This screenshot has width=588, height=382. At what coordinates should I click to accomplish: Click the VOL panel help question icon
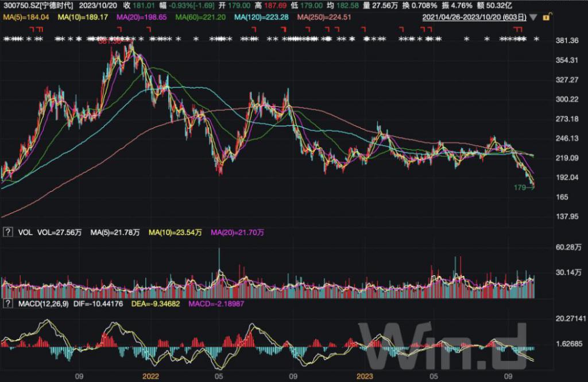[x=8, y=232]
